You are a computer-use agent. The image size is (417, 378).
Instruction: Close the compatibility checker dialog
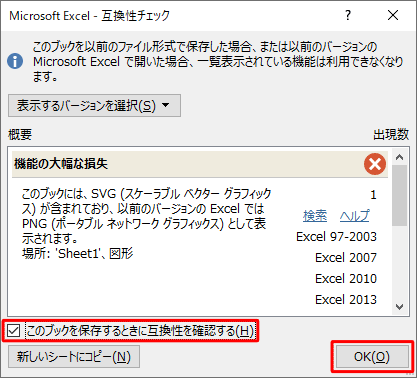coord(393,15)
